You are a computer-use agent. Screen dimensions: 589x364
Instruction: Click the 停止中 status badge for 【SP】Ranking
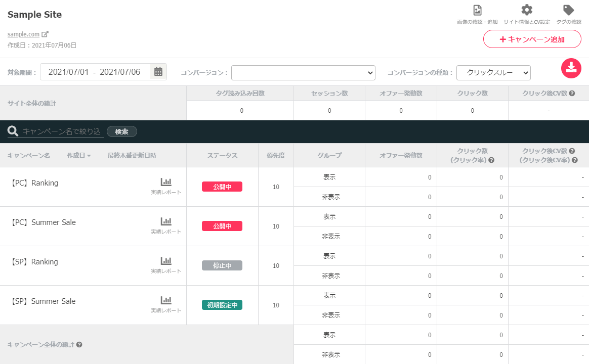[x=222, y=265]
